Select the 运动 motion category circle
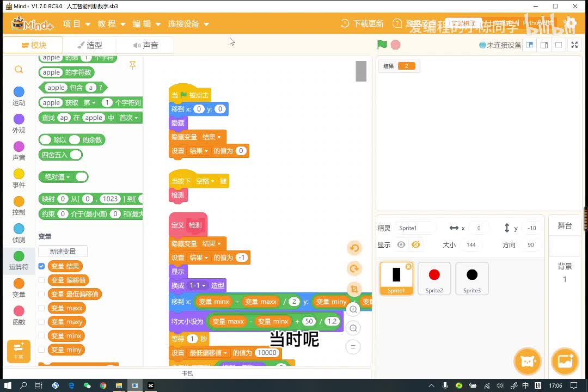 [x=19, y=92]
